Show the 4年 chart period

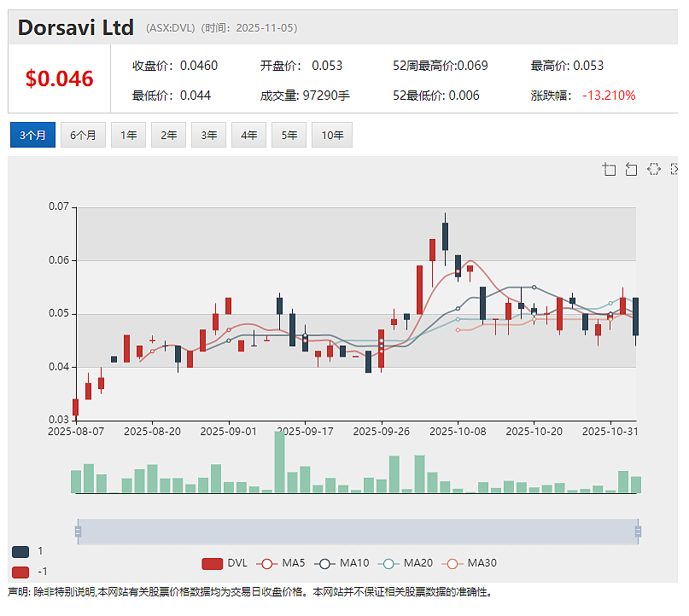[248, 135]
